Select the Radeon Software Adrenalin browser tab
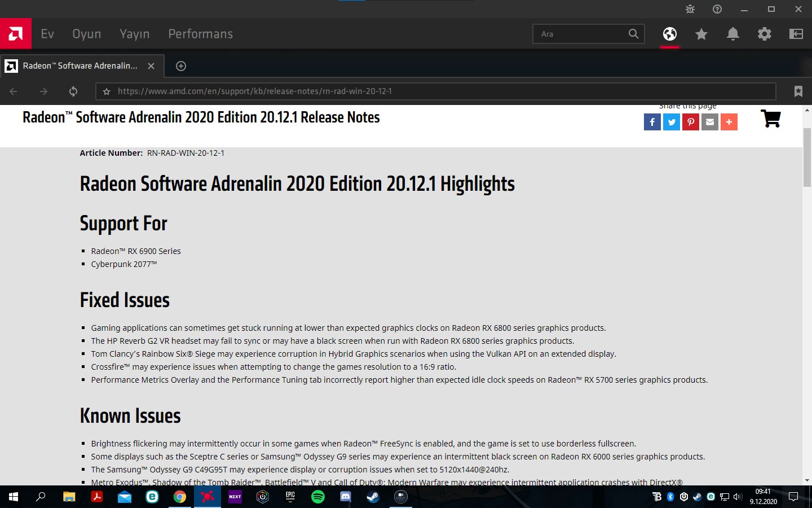 click(82, 66)
